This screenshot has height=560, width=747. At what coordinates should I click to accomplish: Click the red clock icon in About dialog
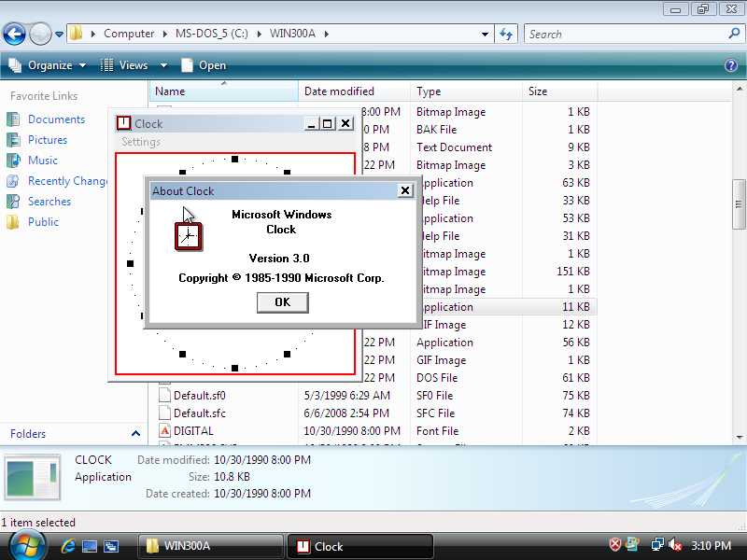click(189, 237)
